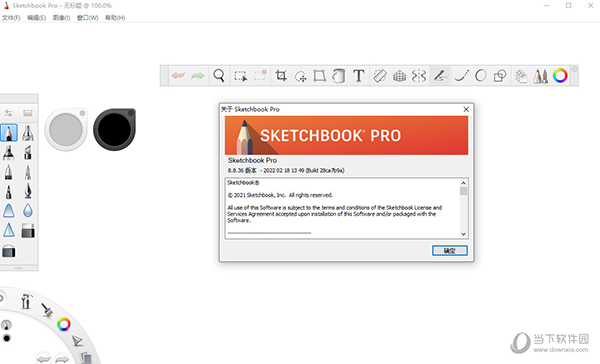This screenshot has height=364, width=600.
Task: Click the Undo arrow in the top toolbar
Action: 178,76
